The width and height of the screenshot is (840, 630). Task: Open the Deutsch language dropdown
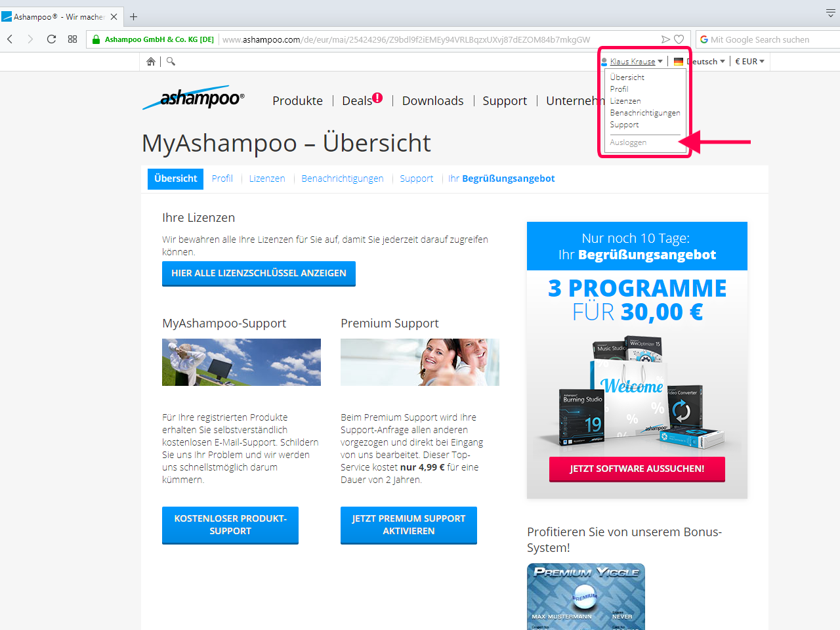[700, 61]
